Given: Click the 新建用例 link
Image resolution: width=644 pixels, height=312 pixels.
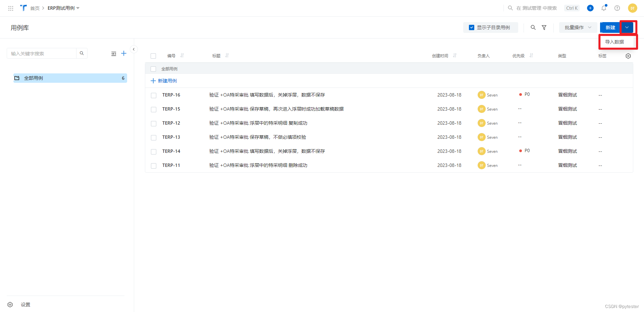Looking at the screenshot, I should 164,81.
